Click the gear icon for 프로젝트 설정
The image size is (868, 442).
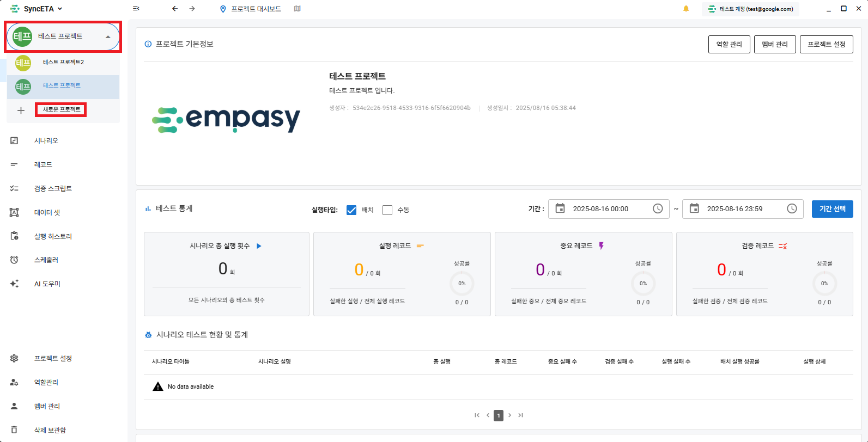point(14,358)
